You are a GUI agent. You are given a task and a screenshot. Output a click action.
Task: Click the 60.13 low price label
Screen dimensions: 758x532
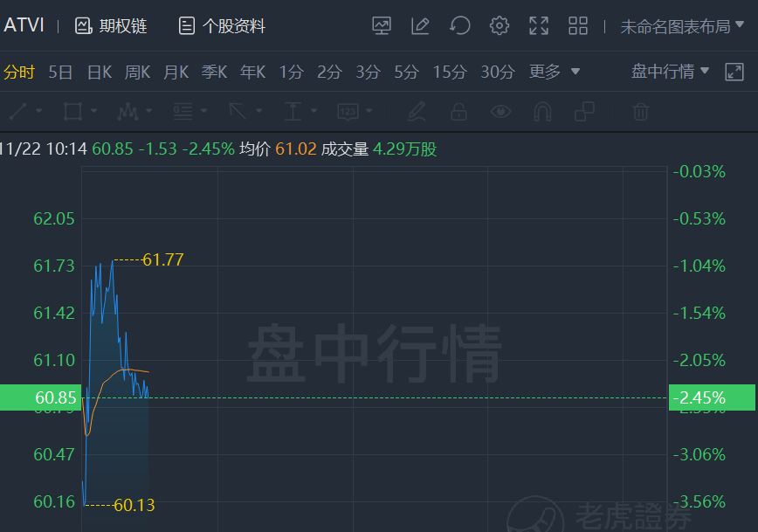pos(134,506)
